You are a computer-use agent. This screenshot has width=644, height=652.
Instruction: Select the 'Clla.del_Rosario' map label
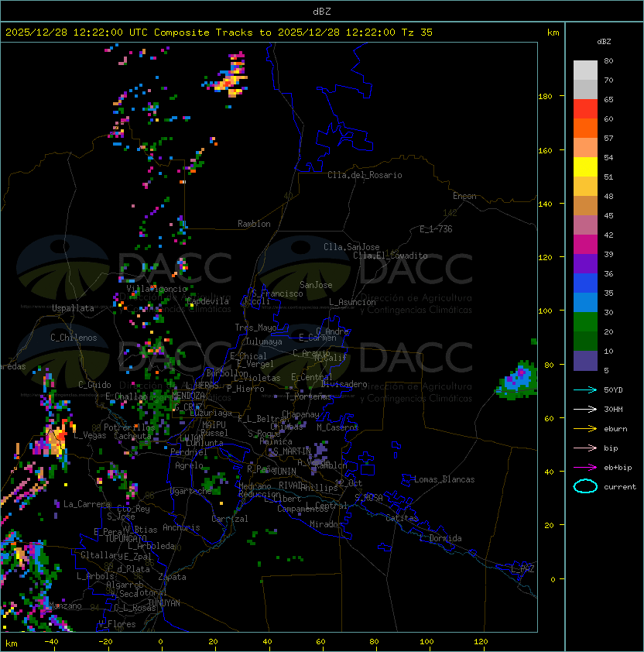365,175
